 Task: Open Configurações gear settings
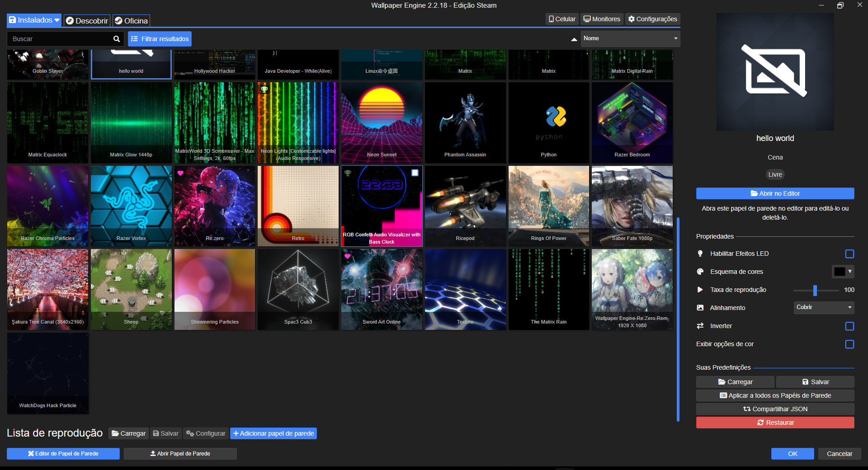pos(652,19)
